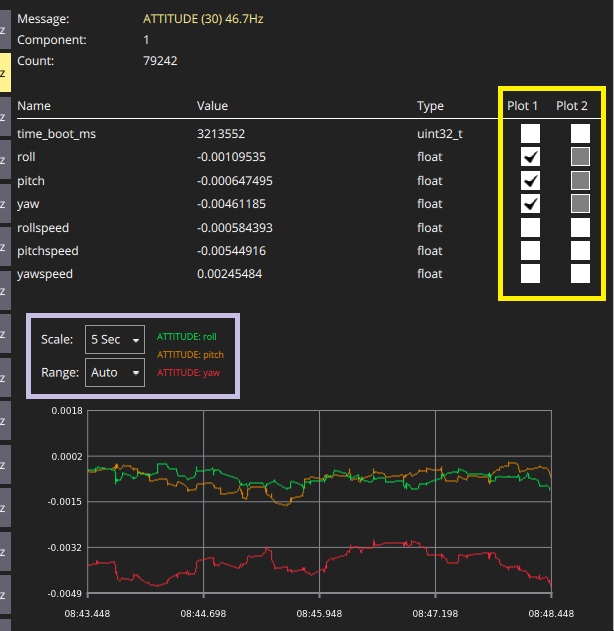614x631 pixels.
Task: Select the highlighted yellow message in left list
Action: [4, 73]
